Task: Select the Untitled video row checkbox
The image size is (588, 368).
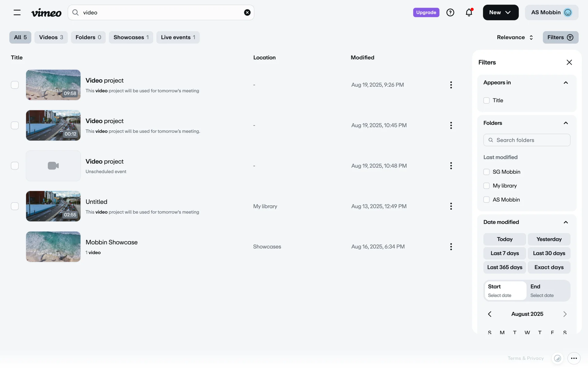Action: tap(15, 206)
